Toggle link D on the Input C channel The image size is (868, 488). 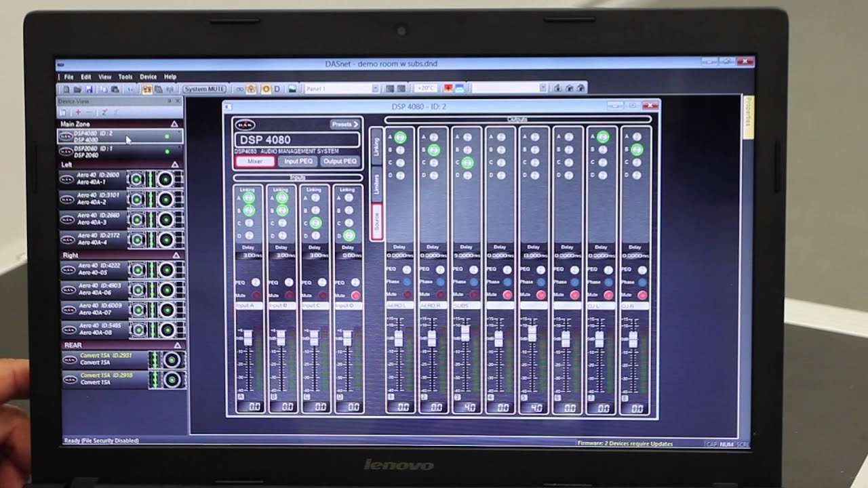point(315,235)
